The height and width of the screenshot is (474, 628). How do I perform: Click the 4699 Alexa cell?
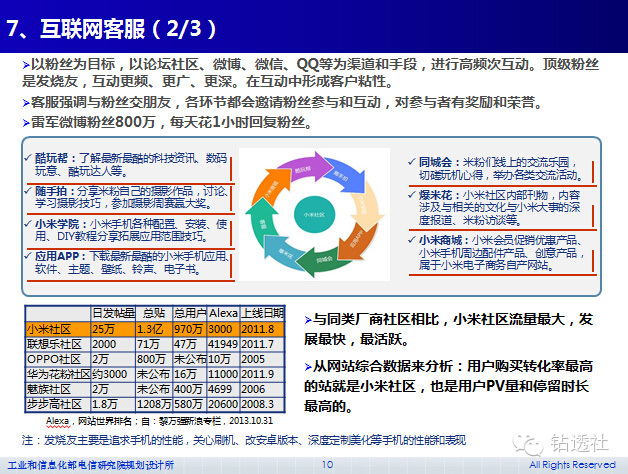[x=223, y=389]
